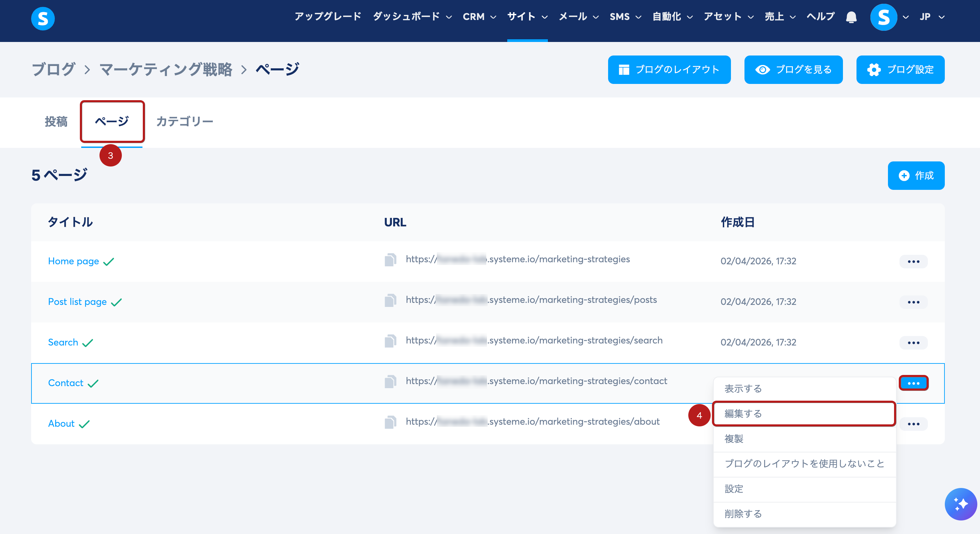Expand the サイト dropdown menu
The width and height of the screenshot is (980, 534).
pos(527,17)
